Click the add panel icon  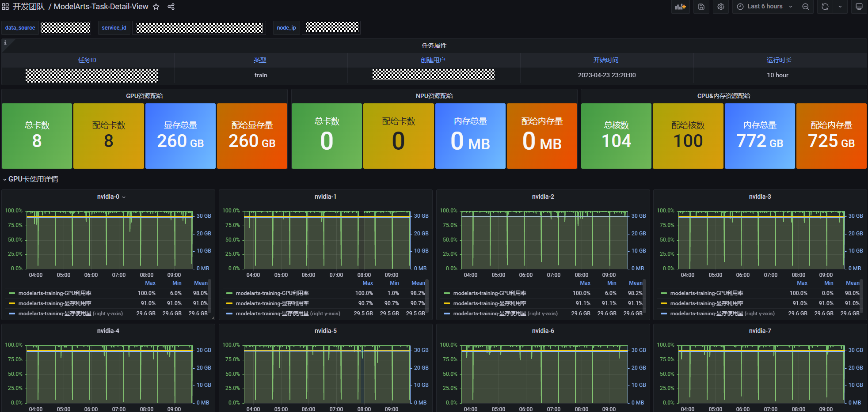[x=680, y=7]
